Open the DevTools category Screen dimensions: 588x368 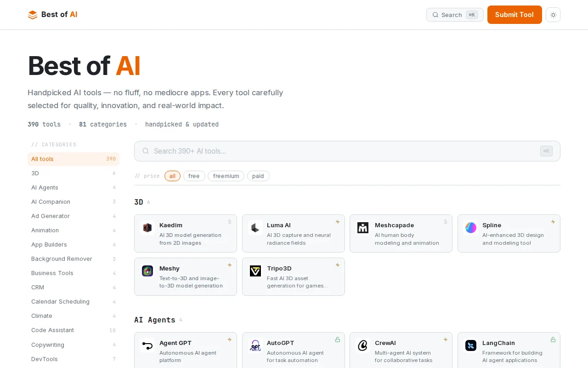tap(73, 359)
